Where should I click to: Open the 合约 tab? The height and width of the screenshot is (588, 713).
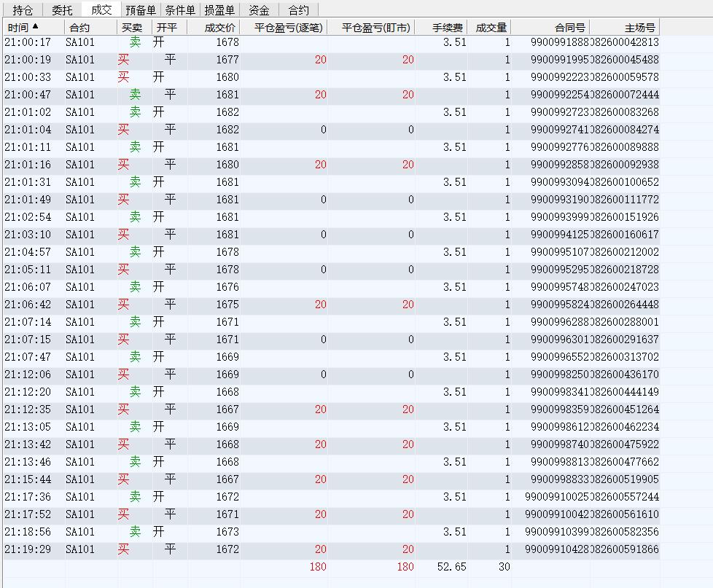point(298,10)
